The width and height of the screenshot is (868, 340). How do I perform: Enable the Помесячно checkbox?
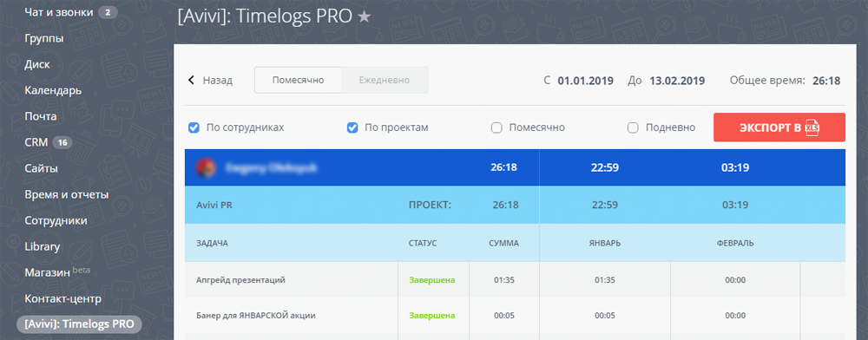pyautogui.click(x=496, y=127)
